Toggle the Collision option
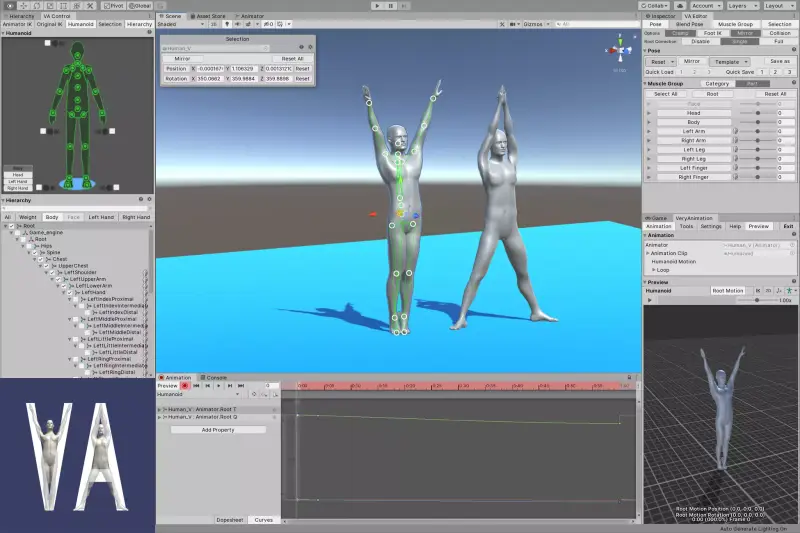 pos(780,33)
